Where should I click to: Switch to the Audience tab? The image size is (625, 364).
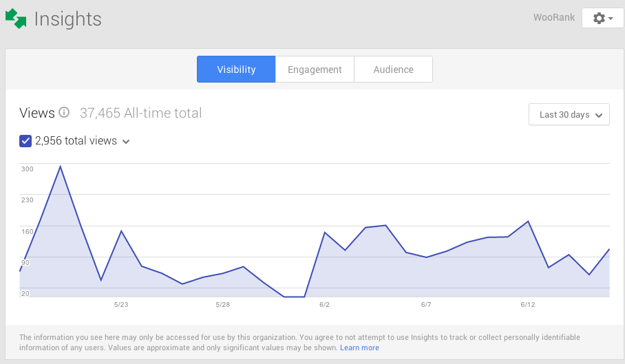[393, 69]
